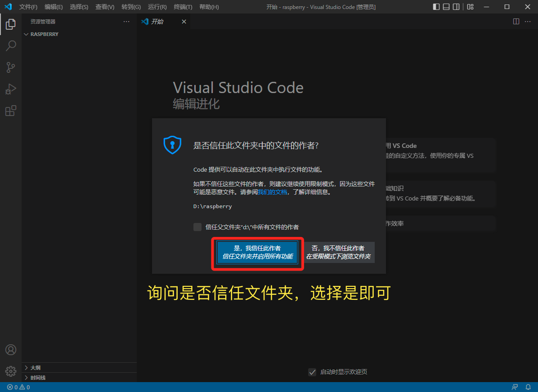Toggle 启动时显示欢迎页 checkbox
538x392 pixels.
(x=312, y=372)
